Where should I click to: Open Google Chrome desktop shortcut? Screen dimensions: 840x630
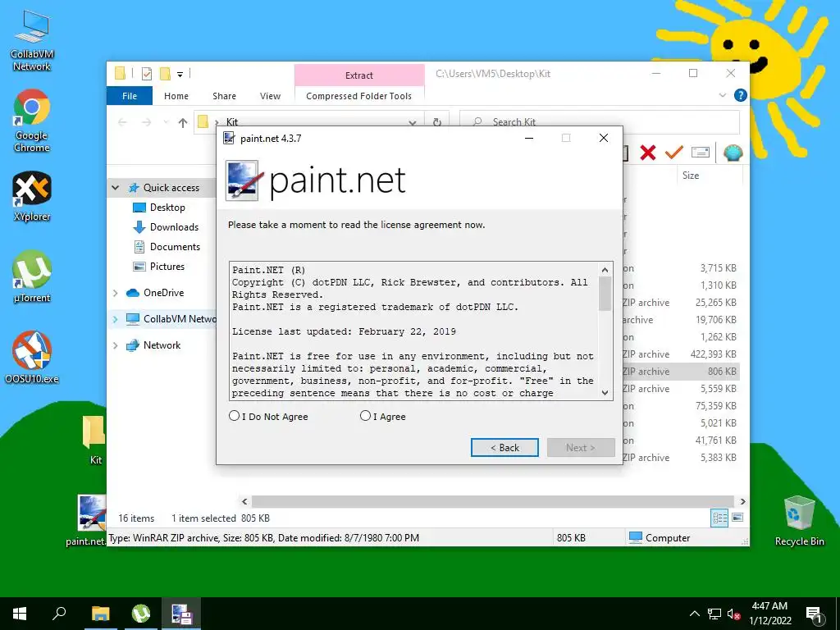point(32,121)
